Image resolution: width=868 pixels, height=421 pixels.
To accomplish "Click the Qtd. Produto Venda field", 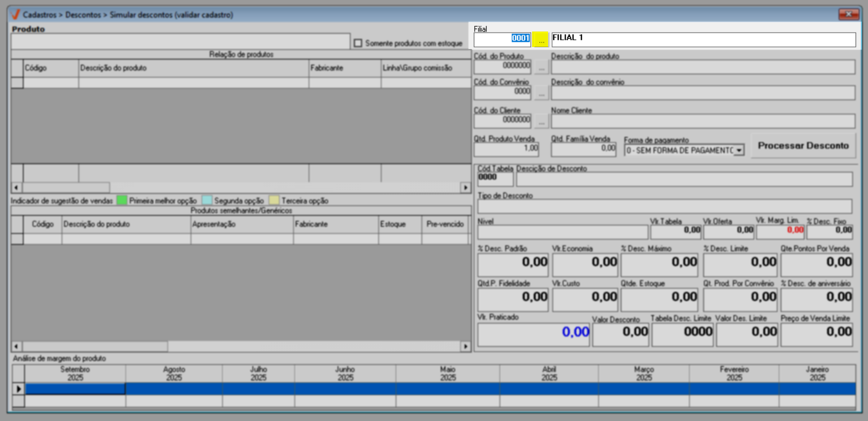I will [506, 149].
